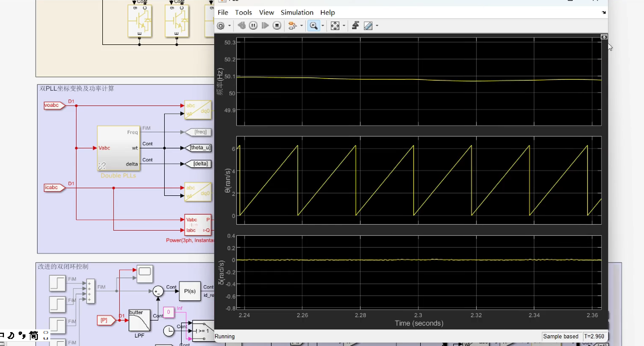Expand the measurements dropdown arrow
This screenshot has width=644, height=346.
click(x=377, y=26)
